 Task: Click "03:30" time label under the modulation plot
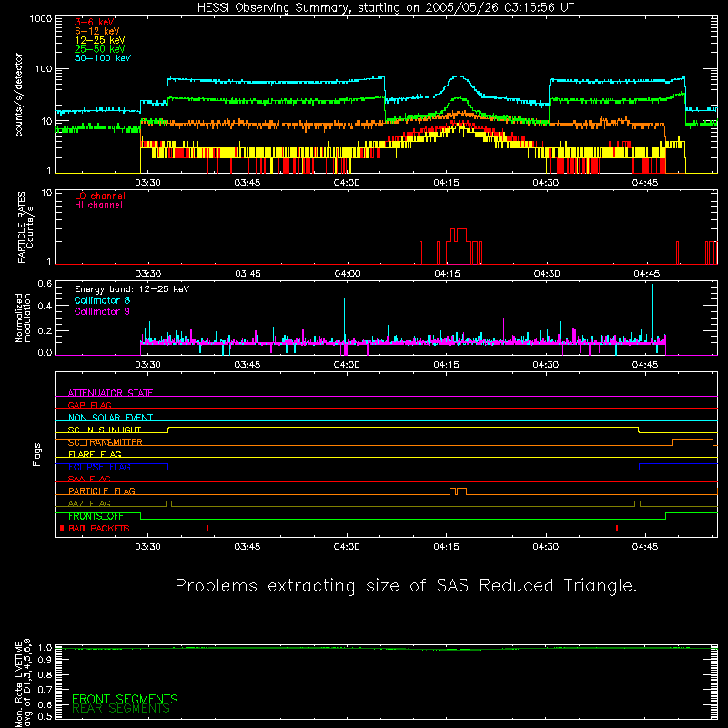(x=147, y=365)
